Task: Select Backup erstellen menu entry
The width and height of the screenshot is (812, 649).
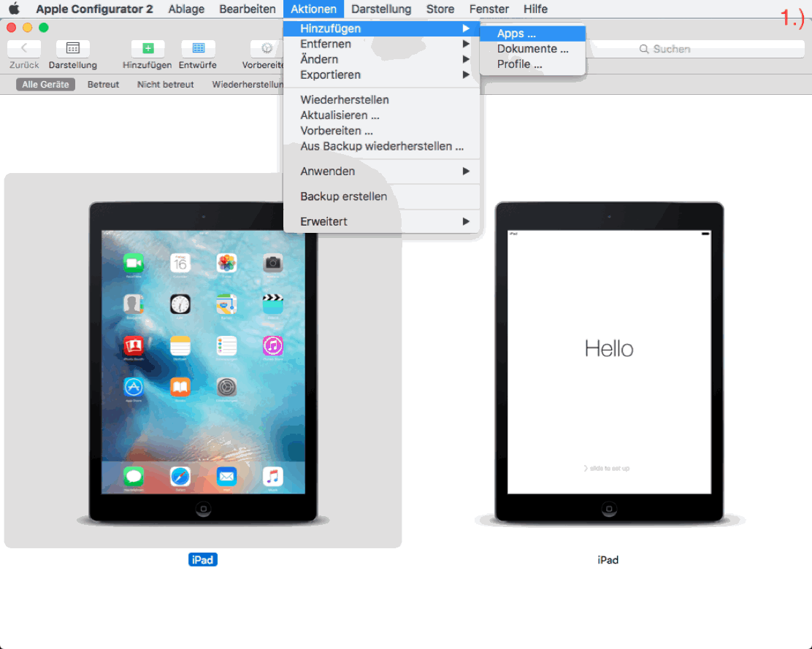Action: click(381, 196)
